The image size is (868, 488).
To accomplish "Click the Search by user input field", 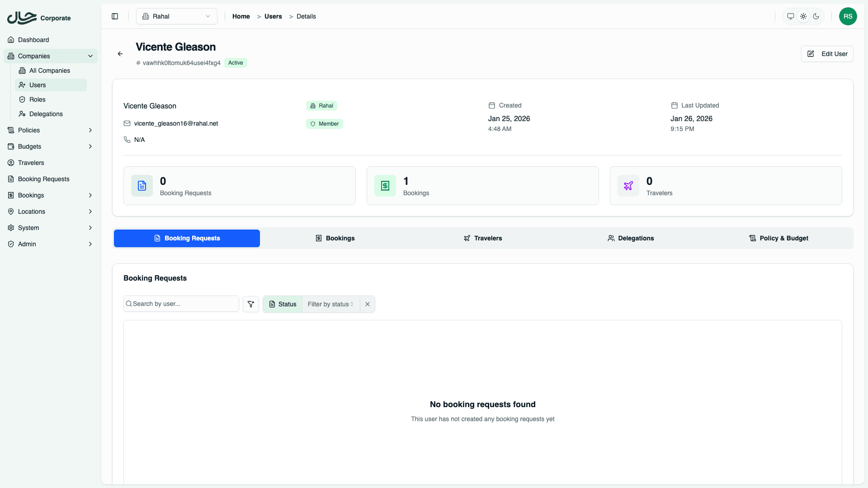I will coord(181,304).
